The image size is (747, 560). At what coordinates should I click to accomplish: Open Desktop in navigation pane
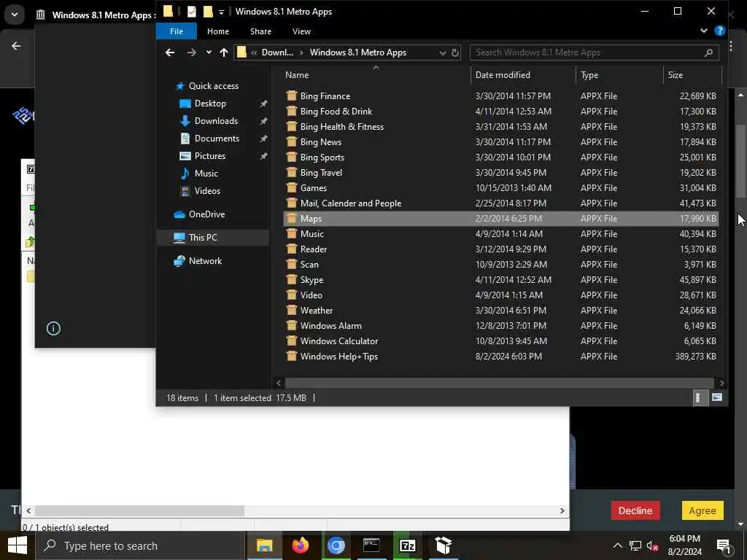coord(210,104)
